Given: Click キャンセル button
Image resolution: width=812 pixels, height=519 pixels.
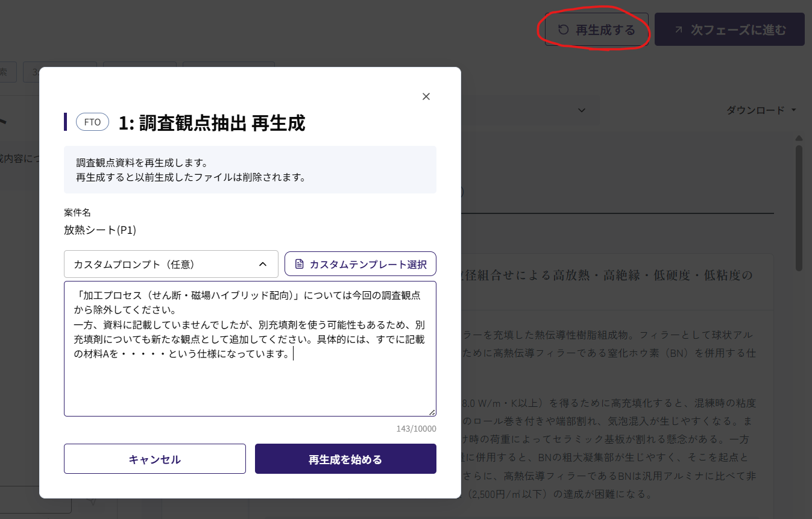Looking at the screenshot, I should click(x=155, y=459).
